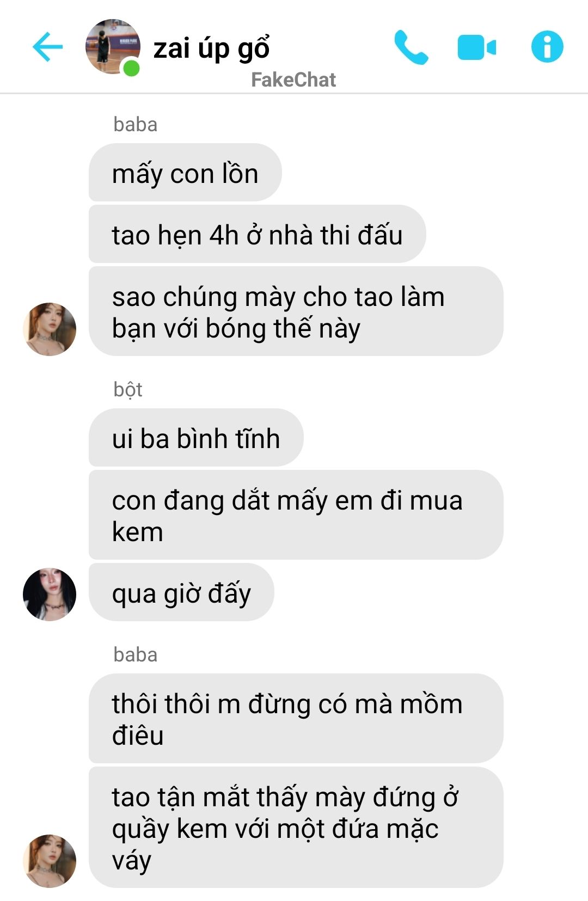Select the 'thôi thôi m đừng có' message

coord(296,719)
